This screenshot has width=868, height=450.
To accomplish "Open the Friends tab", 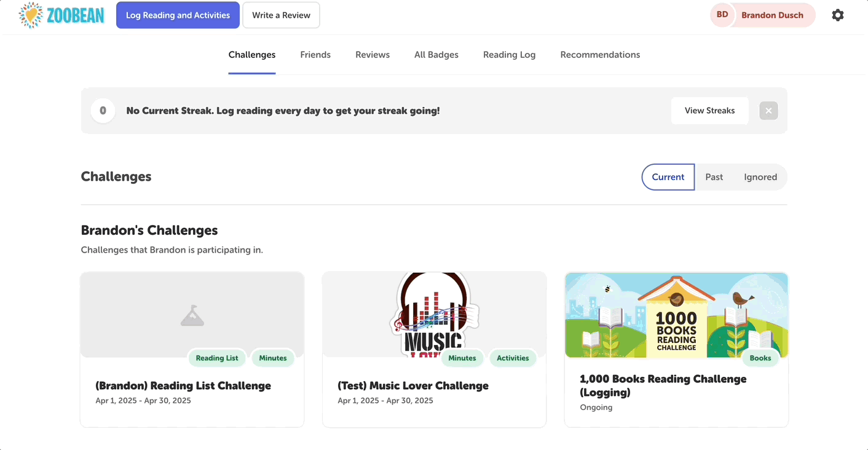I will tap(315, 55).
